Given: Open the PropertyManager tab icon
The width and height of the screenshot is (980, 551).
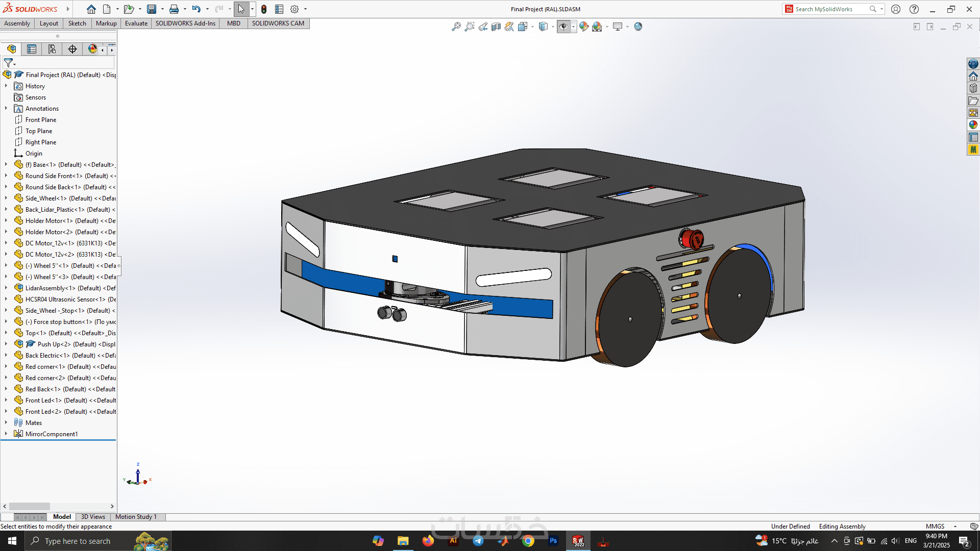Looking at the screenshot, I should [x=32, y=49].
